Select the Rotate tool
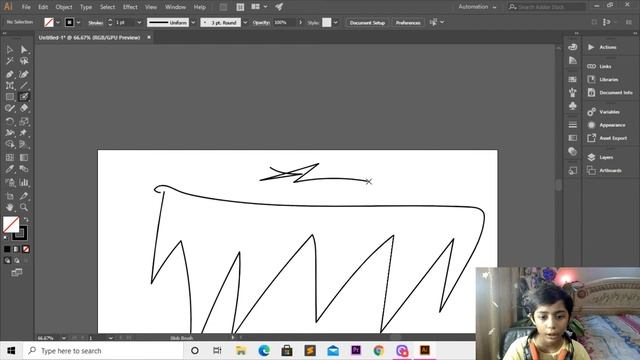This screenshot has height=360, width=640. (x=10, y=121)
